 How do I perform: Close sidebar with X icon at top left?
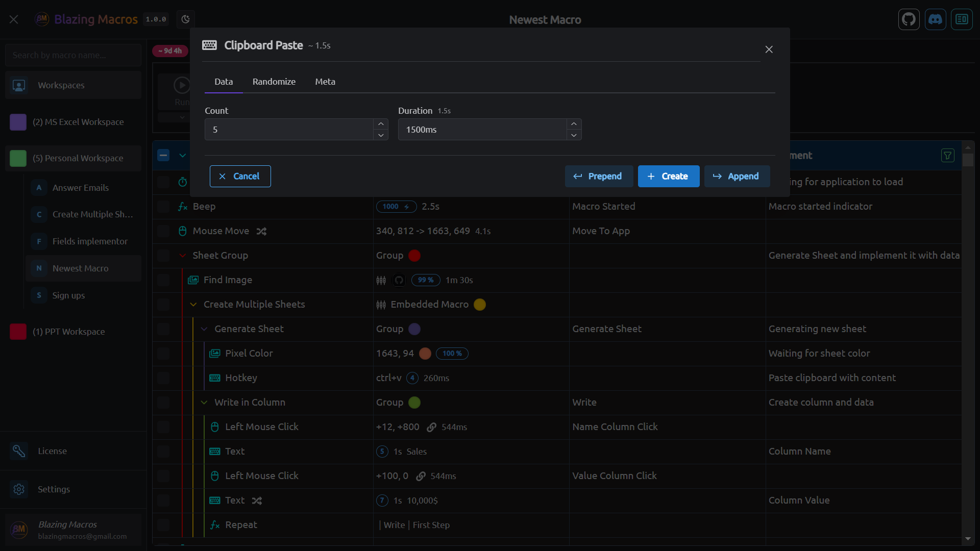(14, 19)
